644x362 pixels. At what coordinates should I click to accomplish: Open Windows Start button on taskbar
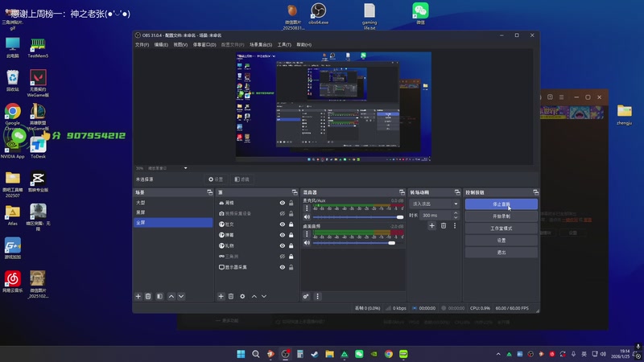pyautogui.click(x=241, y=354)
